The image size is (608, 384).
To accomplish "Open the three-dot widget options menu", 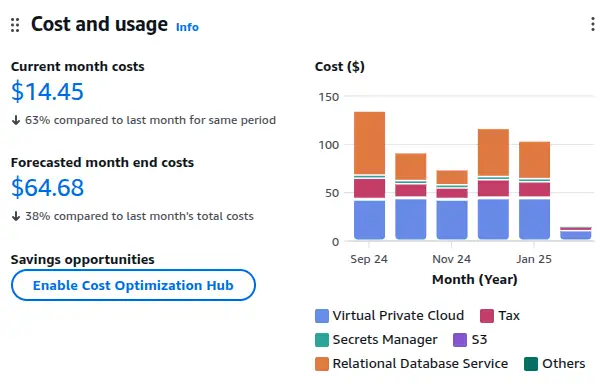I will click(592, 24).
